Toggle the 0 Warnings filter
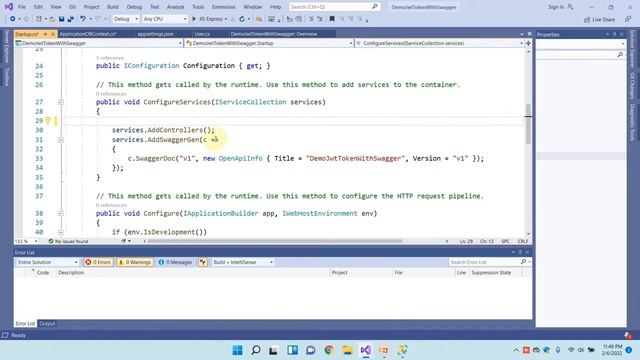640x360 pixels. [x=135, y=262]
